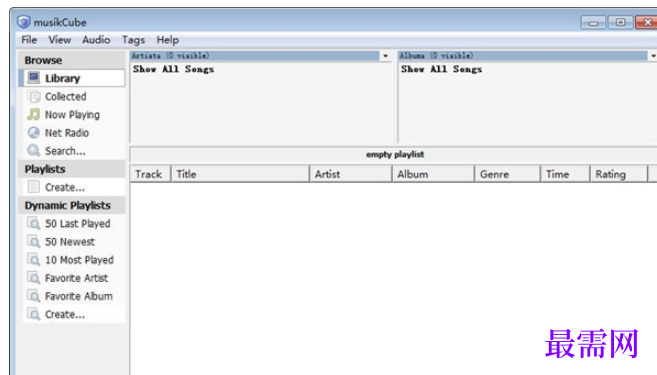The height and width of the screenshot is (375, 657).
Task: Click the Net Radio globe icon
Action: point(34,133)
